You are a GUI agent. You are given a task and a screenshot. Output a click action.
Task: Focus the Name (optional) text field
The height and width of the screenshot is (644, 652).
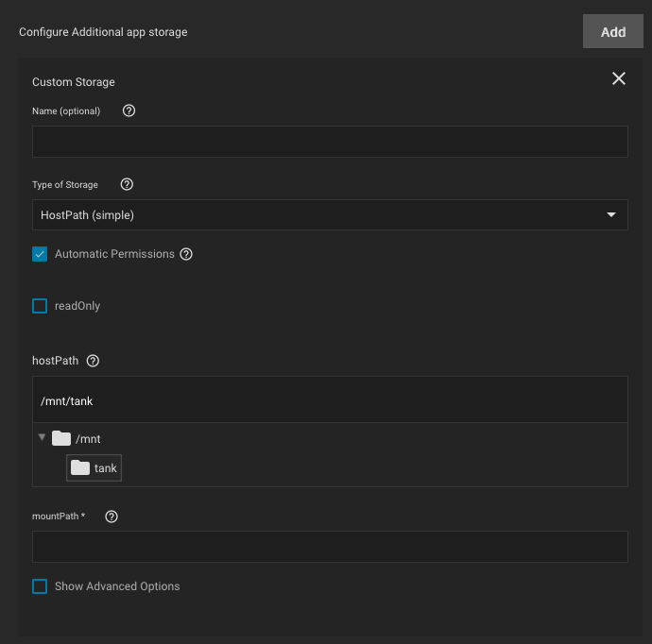330,142
